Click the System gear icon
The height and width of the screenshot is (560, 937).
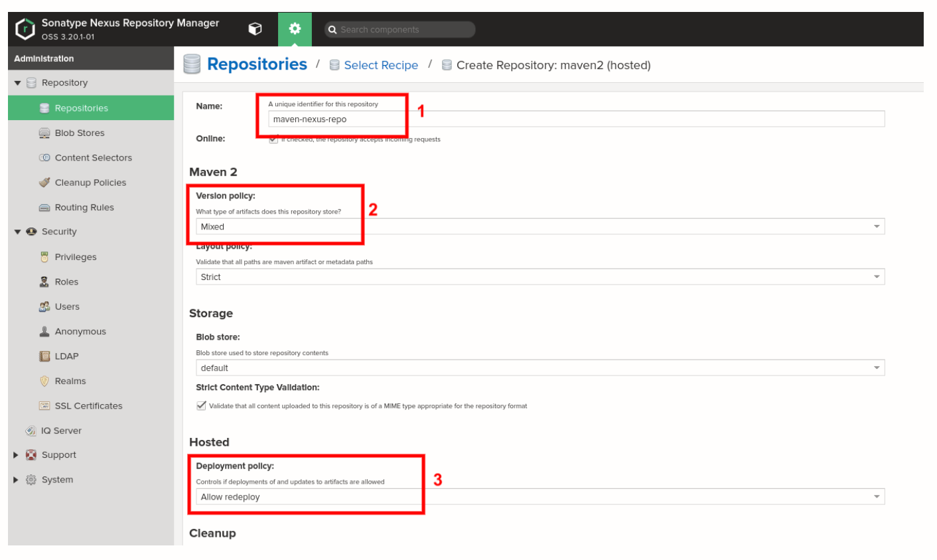pos(31,480)
